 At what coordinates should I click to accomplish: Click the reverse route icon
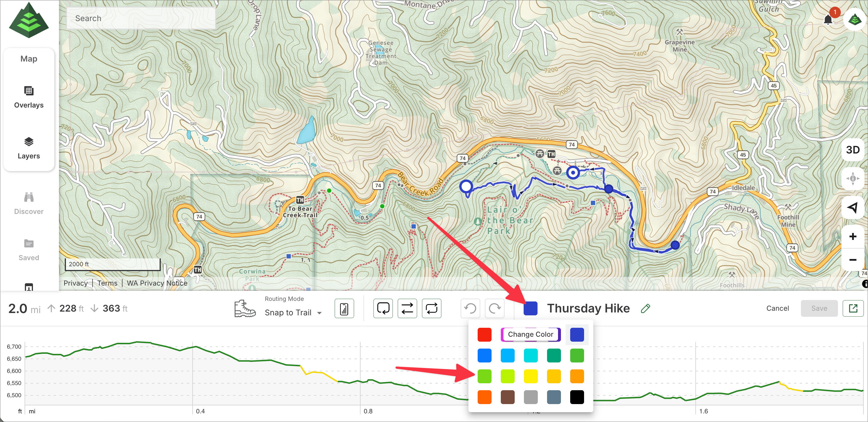pyautogui.click(x=407, y=308)
